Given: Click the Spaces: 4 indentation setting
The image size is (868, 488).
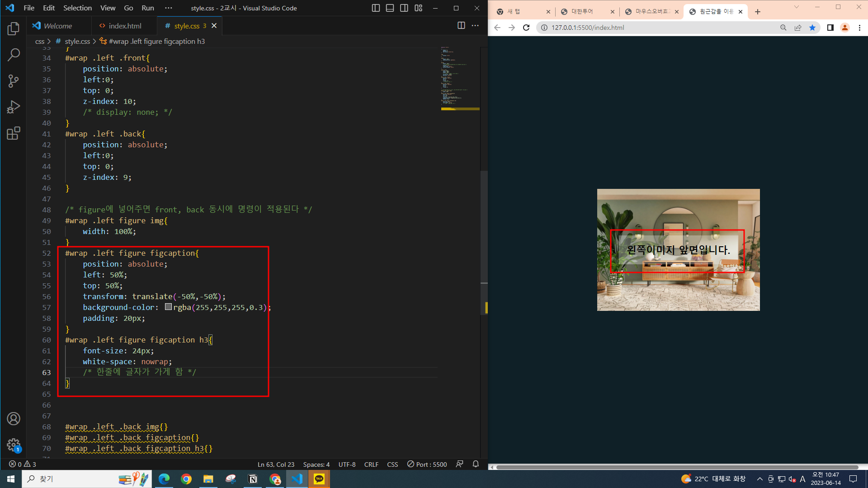Looking at the screenshot, I should pos(316,464).
